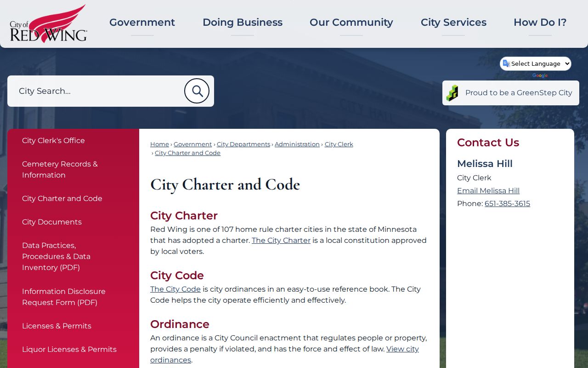Screen dimensions: 588x368
Task: Open the Select Language dropdown
Action: point(536,64)
